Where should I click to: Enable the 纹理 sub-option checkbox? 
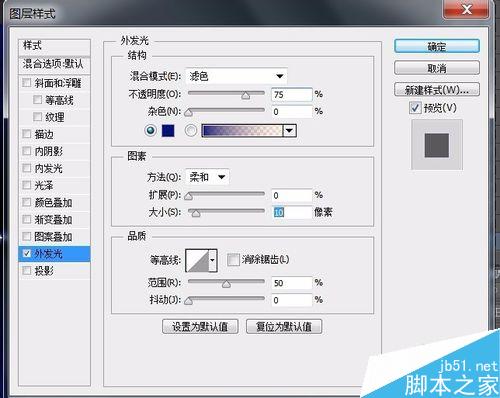click(x=37, y=116)
